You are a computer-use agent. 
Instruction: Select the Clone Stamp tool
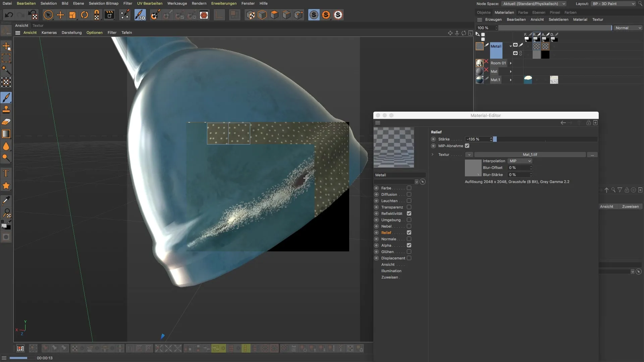(x=6, y=110)
